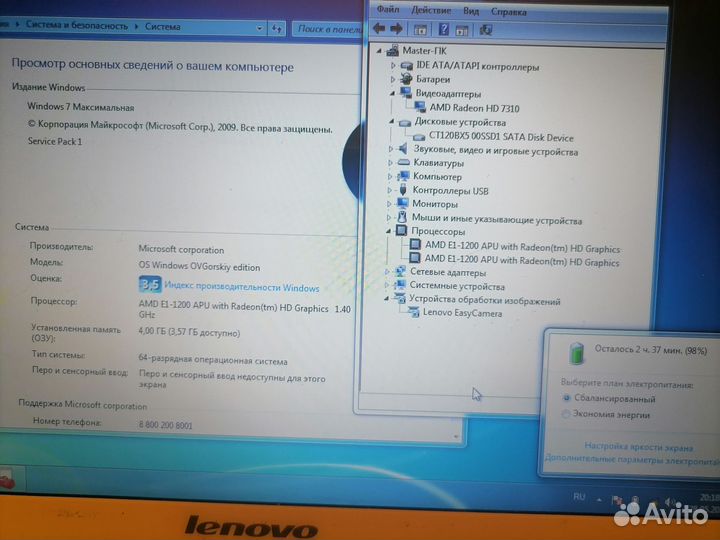Click the RU language indicator in taskbar
Image resolution: width=720 pixels, height=540 pixels.
point(579,497)
